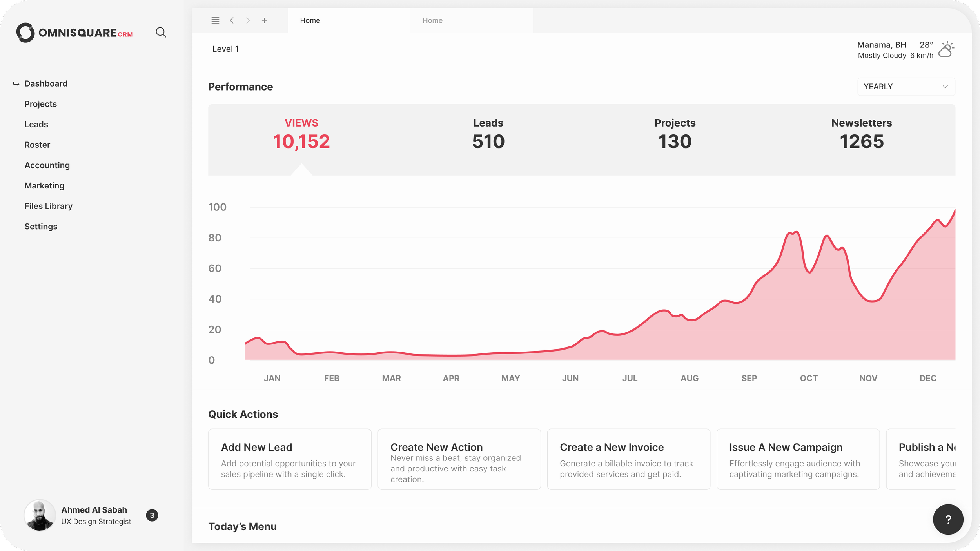Click the Omnisquare CRM logo

tap(74, 33)
